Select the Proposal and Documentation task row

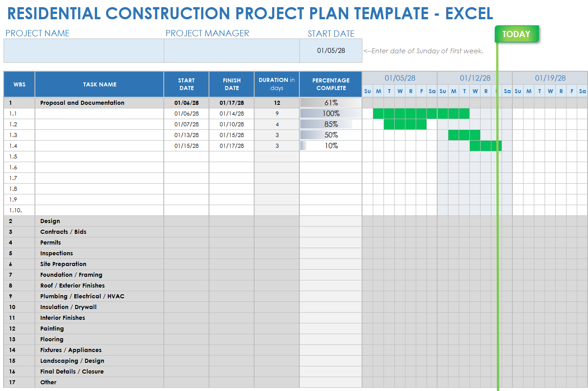tap(82, 103)
